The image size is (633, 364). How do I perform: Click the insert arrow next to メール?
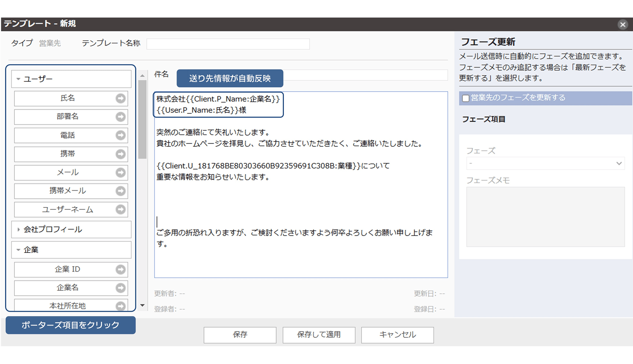pos(120,172)
